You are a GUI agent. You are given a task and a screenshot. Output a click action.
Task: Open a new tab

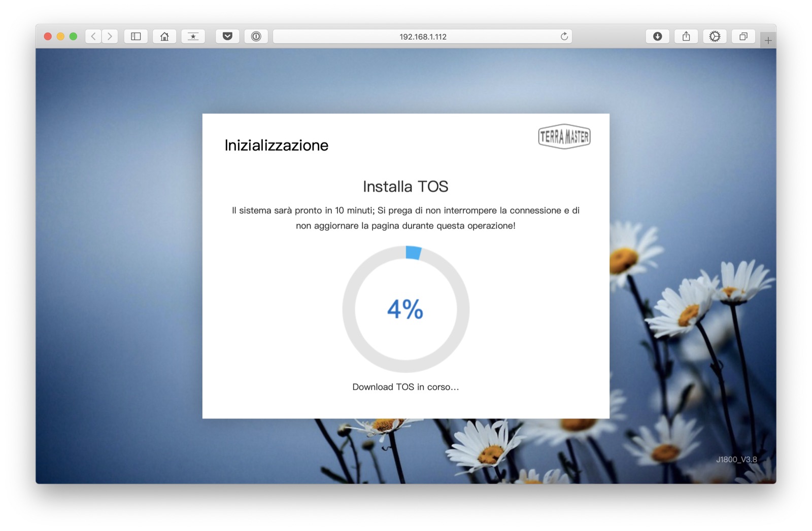point(768,40)
